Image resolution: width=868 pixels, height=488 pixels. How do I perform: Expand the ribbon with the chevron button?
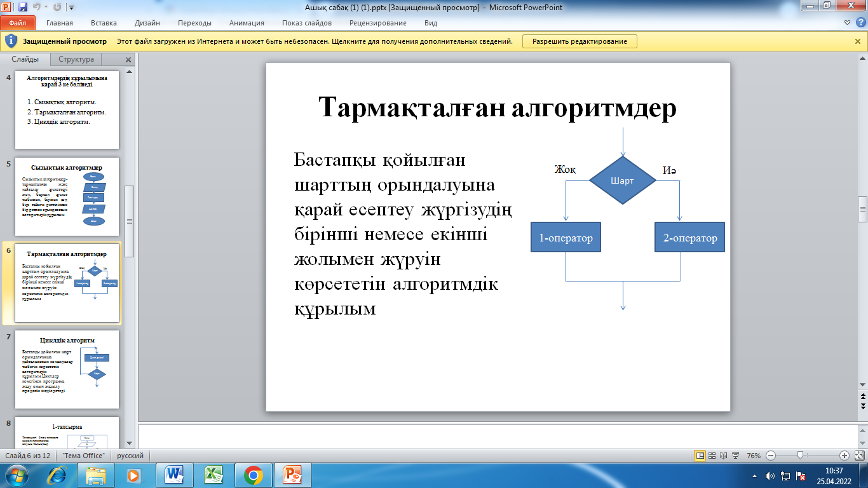[847, 23]
